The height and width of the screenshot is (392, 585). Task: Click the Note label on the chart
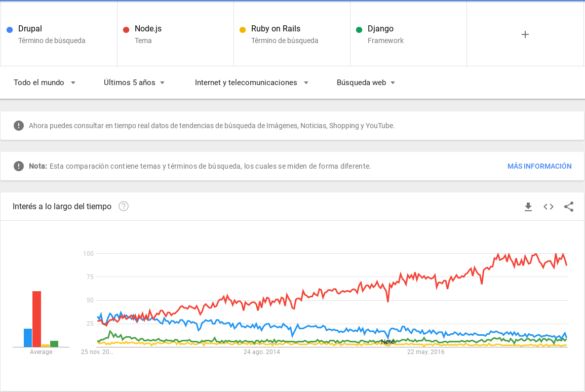click(x=388, y=342)
